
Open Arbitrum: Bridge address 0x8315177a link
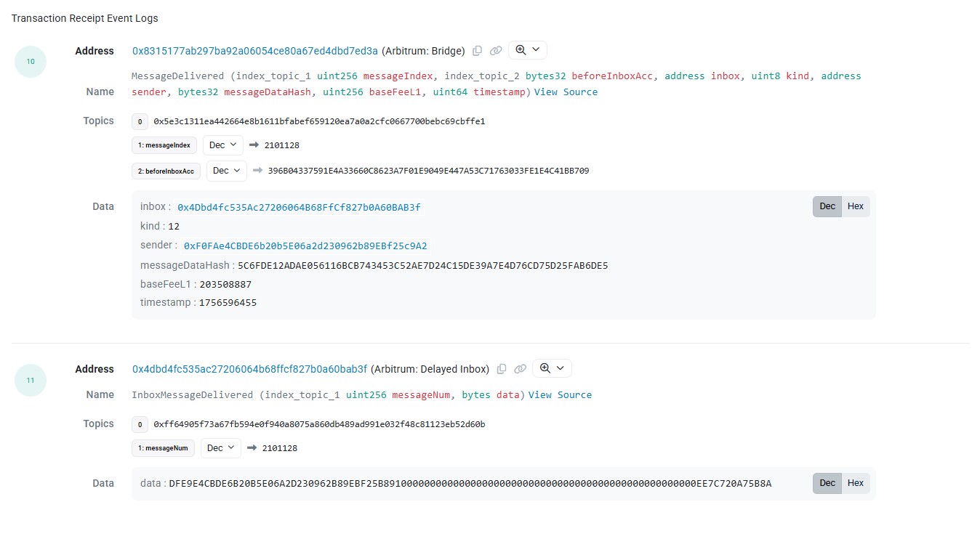click(255, 51)
